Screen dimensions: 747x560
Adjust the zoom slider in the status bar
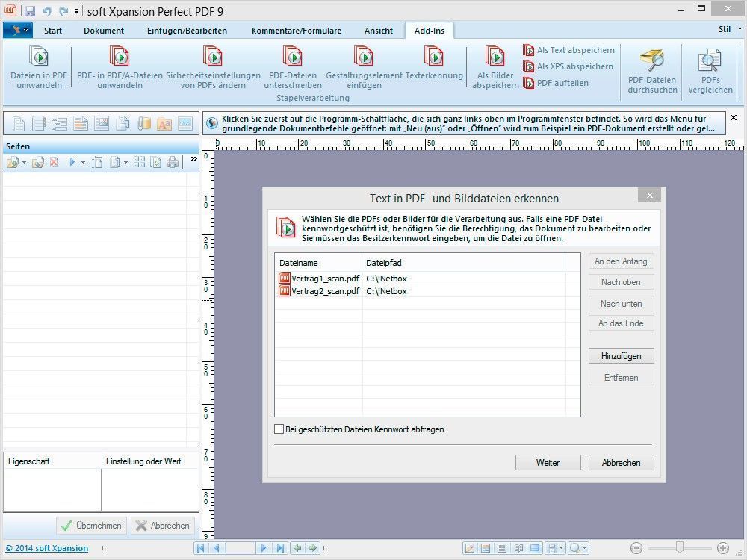coord(680,547)
